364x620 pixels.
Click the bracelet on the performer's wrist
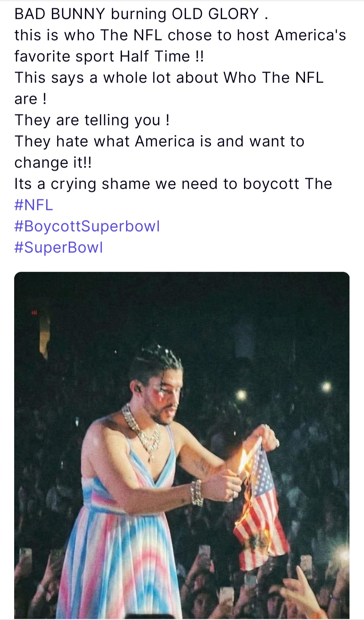pos(197,493)
